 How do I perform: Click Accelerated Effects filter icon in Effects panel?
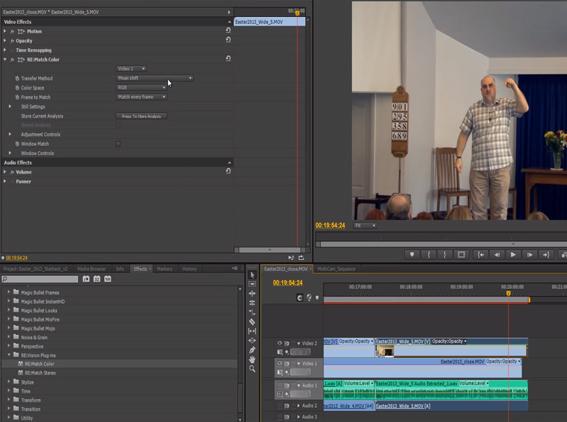(x=86, y=279)
